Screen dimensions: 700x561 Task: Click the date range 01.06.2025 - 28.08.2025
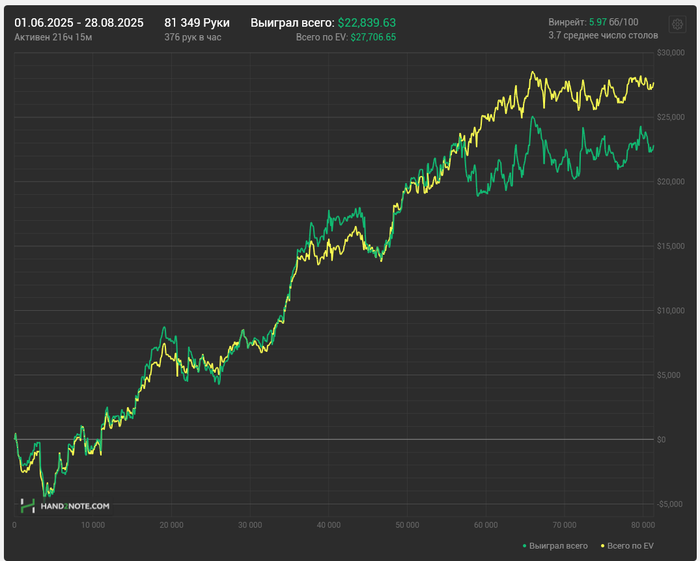(x=79, y=23)
